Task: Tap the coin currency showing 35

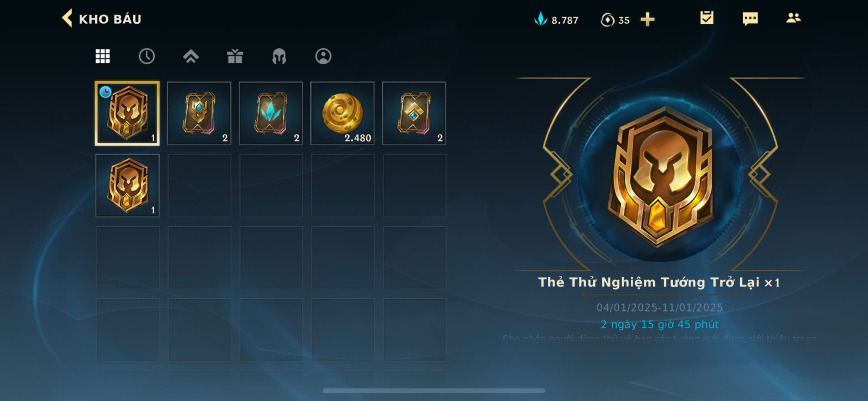Action: pyautogui.click(x=615, y=20)
